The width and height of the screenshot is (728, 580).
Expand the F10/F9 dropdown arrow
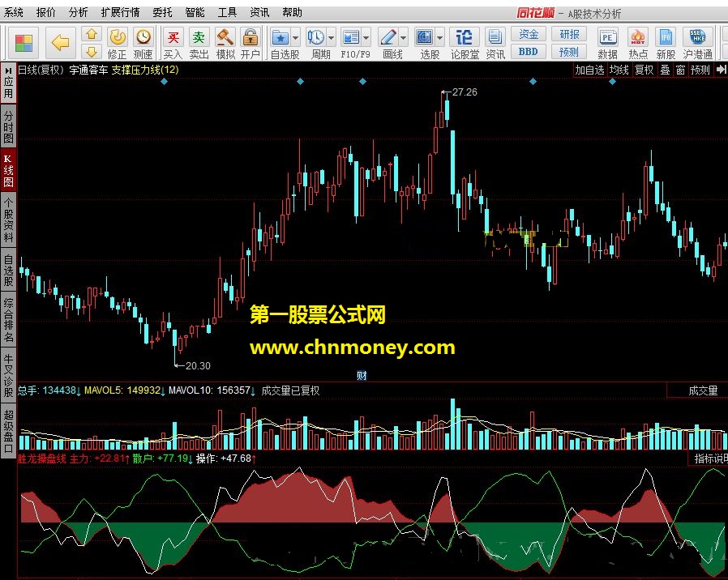(366, 38)
